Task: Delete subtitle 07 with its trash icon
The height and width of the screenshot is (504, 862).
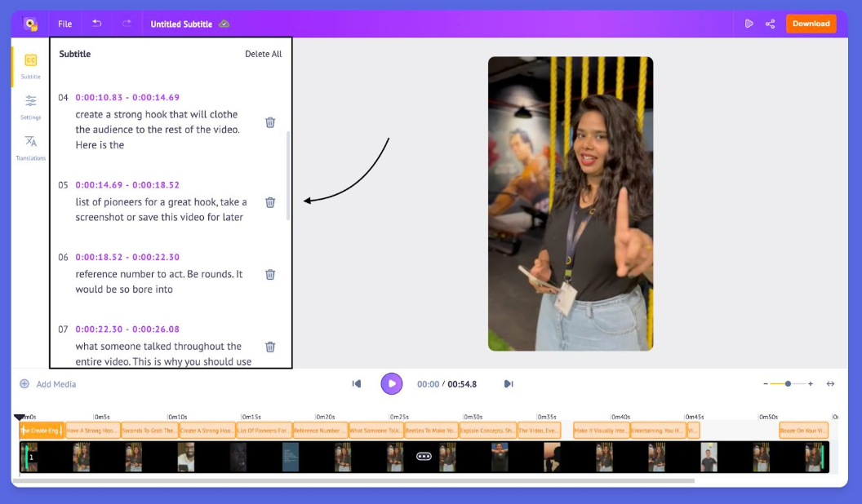Action: pos(270,347)
